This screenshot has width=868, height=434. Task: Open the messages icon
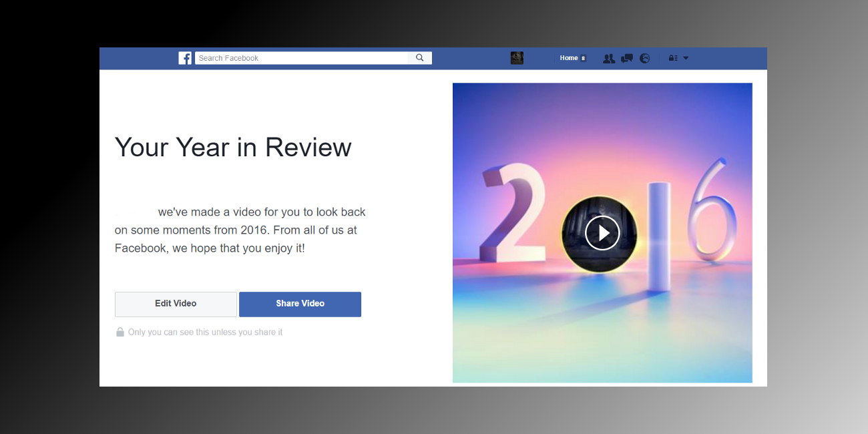coord(626,58)
